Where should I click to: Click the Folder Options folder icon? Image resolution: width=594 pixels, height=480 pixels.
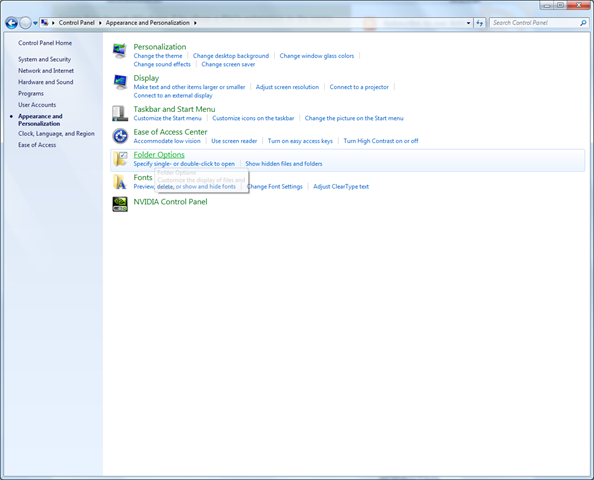(120, 159)
